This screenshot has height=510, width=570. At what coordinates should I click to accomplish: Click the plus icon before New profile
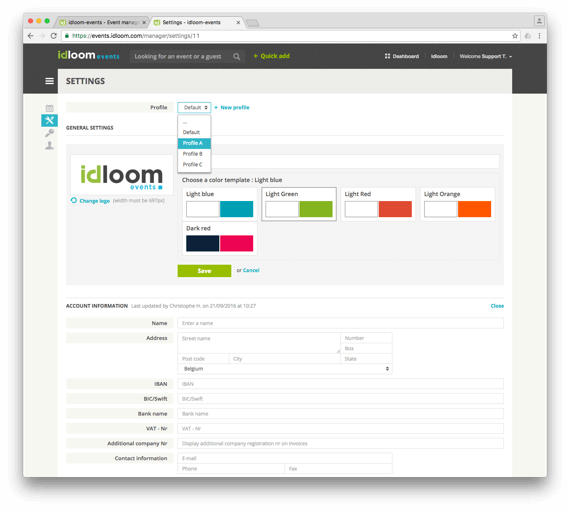click(x=216, y=107)
